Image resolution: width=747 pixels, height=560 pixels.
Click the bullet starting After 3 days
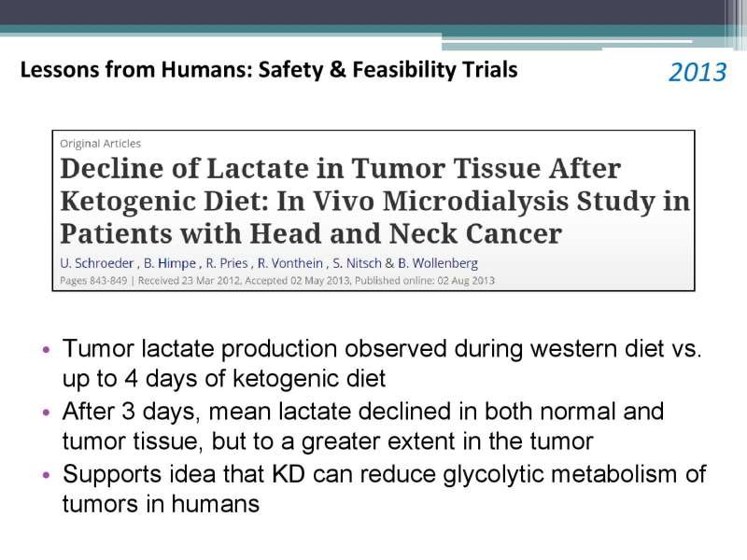click(x=363, y=426)
